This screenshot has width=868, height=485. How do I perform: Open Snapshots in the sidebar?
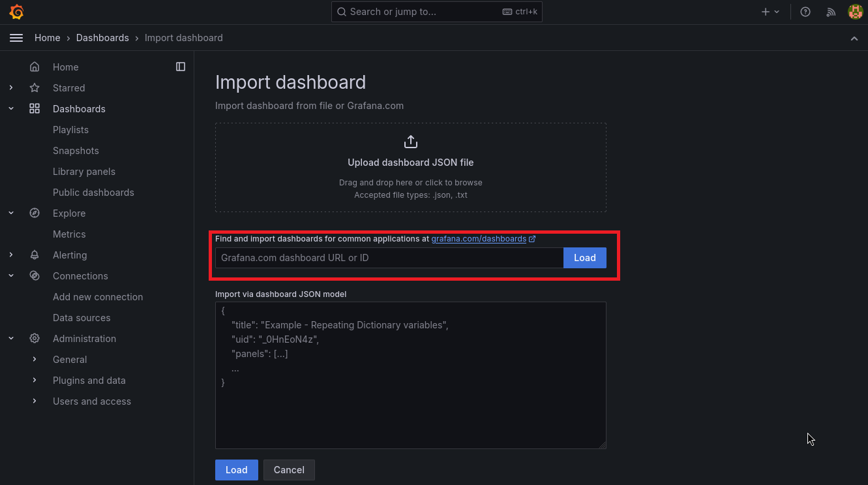point(76,151)
